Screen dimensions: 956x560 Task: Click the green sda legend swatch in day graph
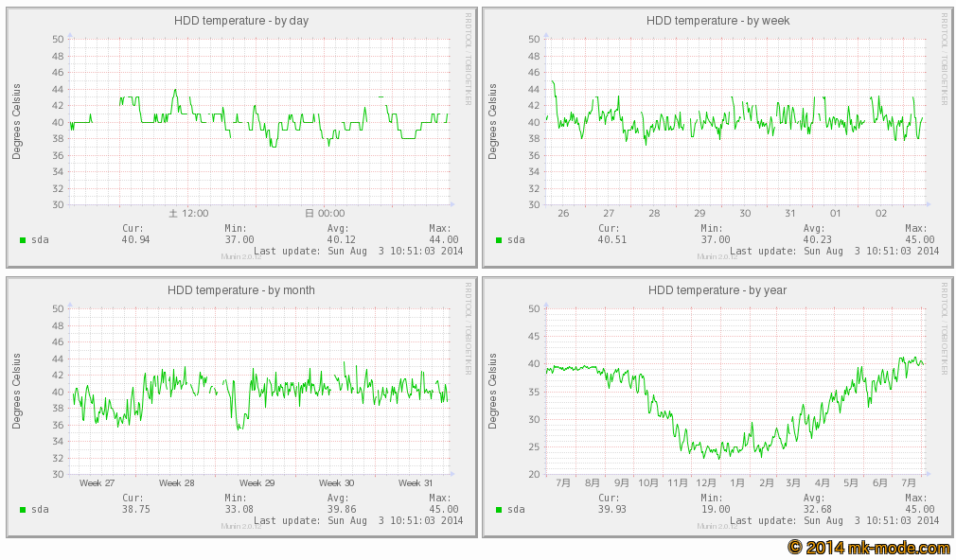23,240
